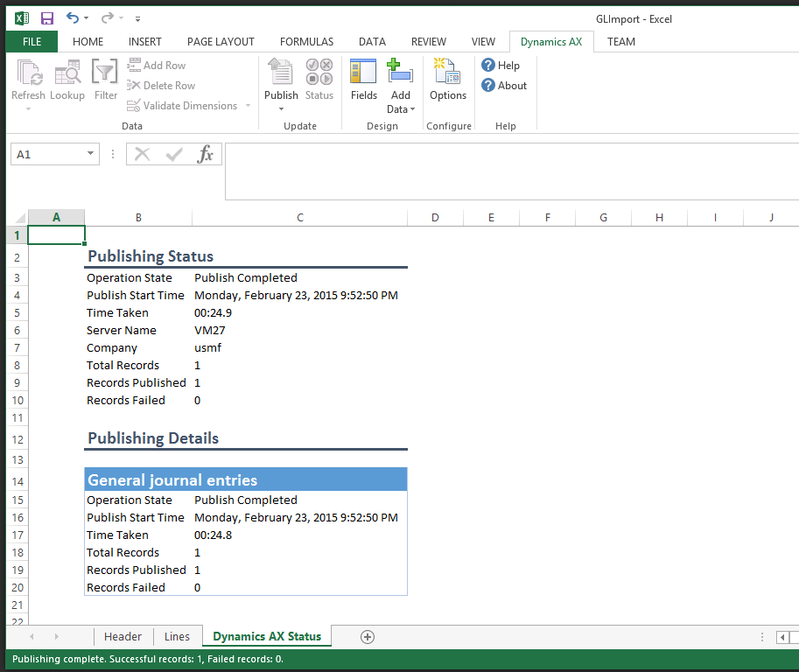Click the General journal entries header
Image resolution: width=799 pixels, height=672 pixels.
(246, 479)
